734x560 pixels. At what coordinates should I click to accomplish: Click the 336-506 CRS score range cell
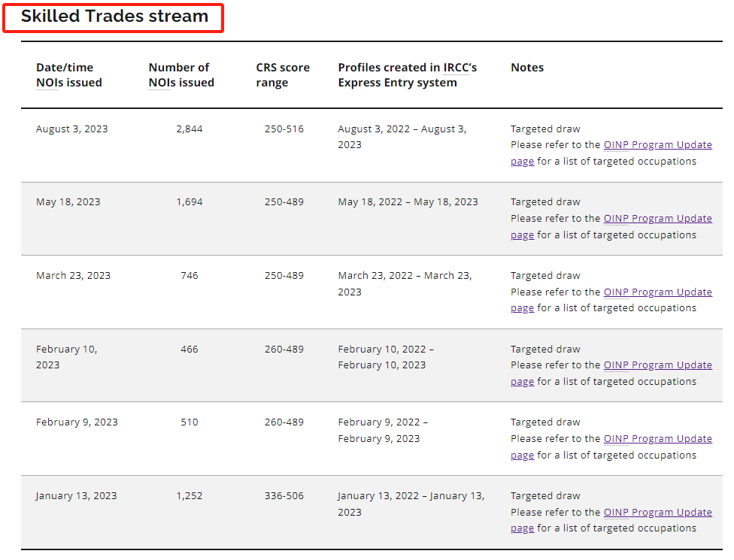[x=284, y=496]
